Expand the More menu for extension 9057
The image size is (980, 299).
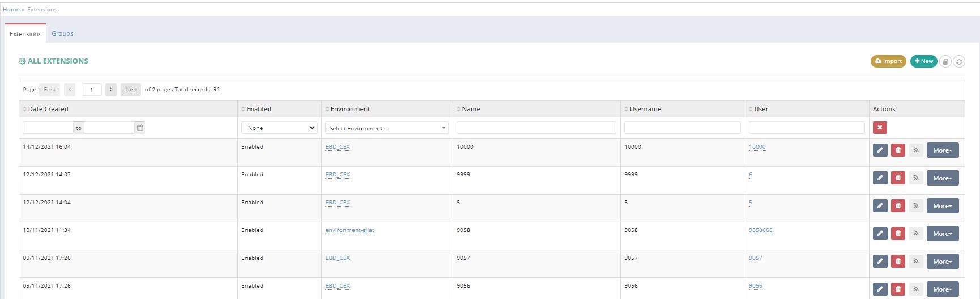(x=943, y=262)
